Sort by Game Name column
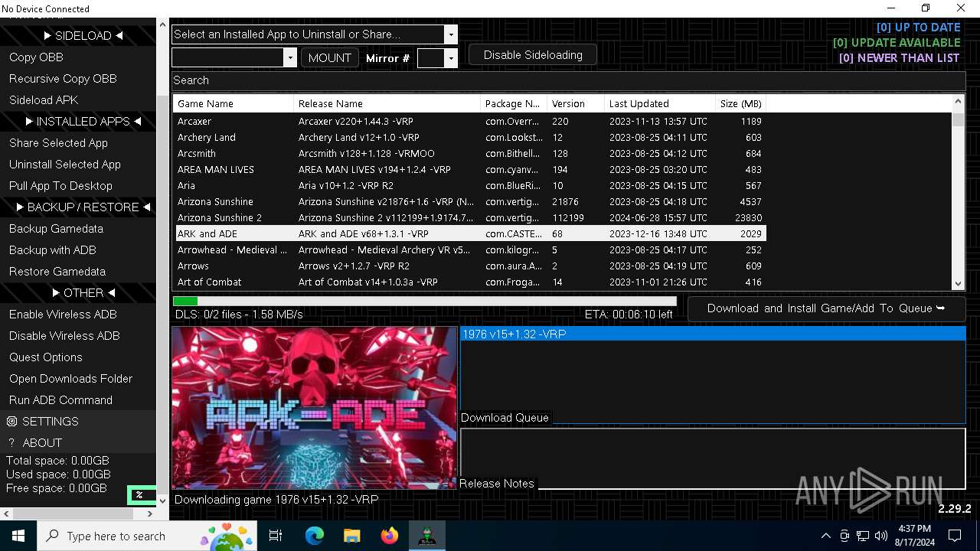980x551 pixels. coord(234,103)
